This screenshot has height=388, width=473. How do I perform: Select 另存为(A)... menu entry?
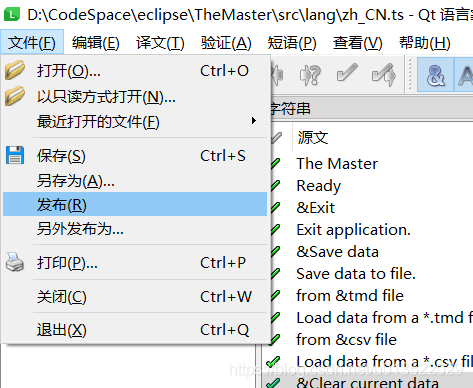[135, 181]
